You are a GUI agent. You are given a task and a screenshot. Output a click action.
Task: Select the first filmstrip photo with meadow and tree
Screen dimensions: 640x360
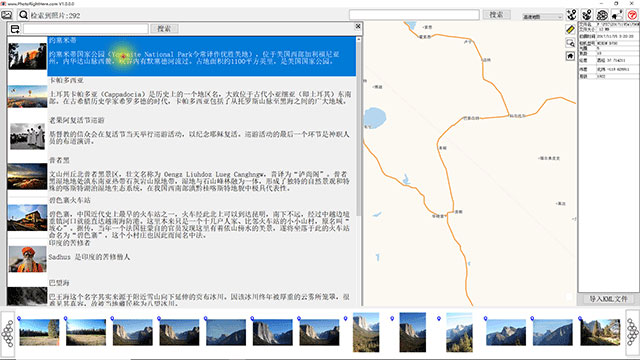39,332
